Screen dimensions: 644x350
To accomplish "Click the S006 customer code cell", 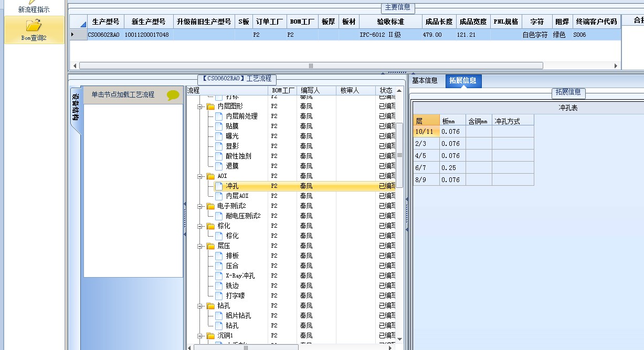I will pyautogui.click(x=596, y=35).
